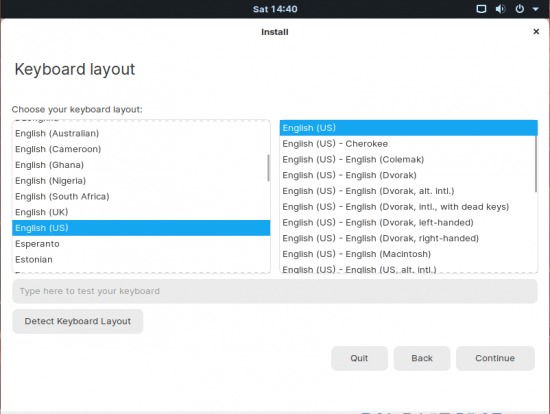Open the volume speaker icon in top bar
The width and height of the screenshot is (550, 414).
[501, 9]
